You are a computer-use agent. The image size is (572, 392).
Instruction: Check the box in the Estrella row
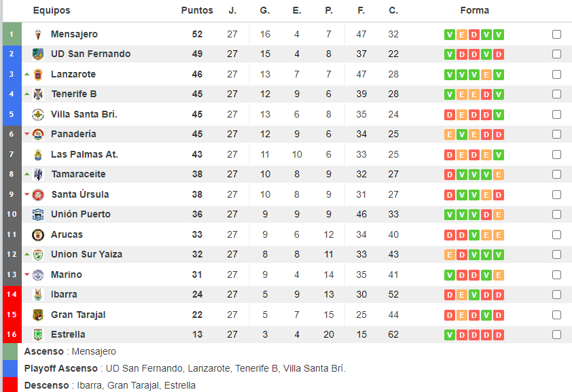pyautogui.click(x=556, y=334)
